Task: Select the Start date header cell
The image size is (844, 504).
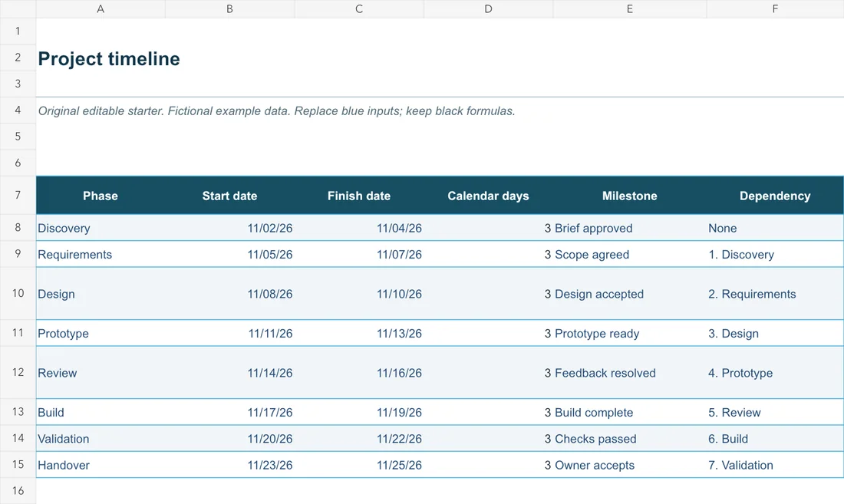Action: tap(230, 196)
